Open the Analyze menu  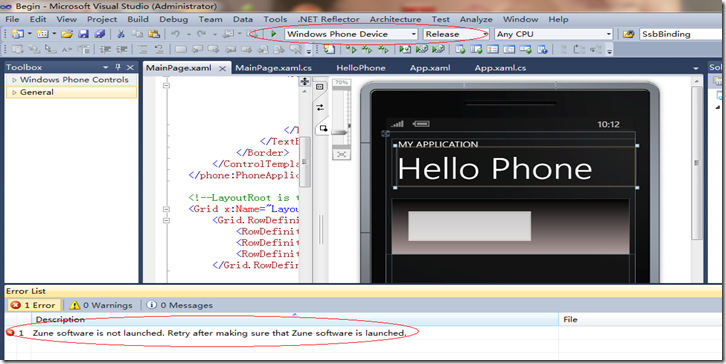point(476,19)
